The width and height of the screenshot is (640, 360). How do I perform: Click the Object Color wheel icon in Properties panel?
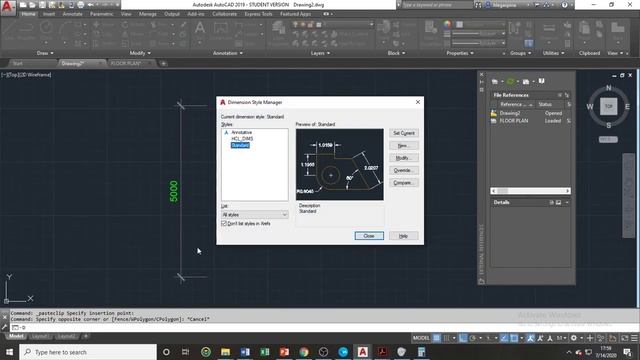tap(447, 24)
